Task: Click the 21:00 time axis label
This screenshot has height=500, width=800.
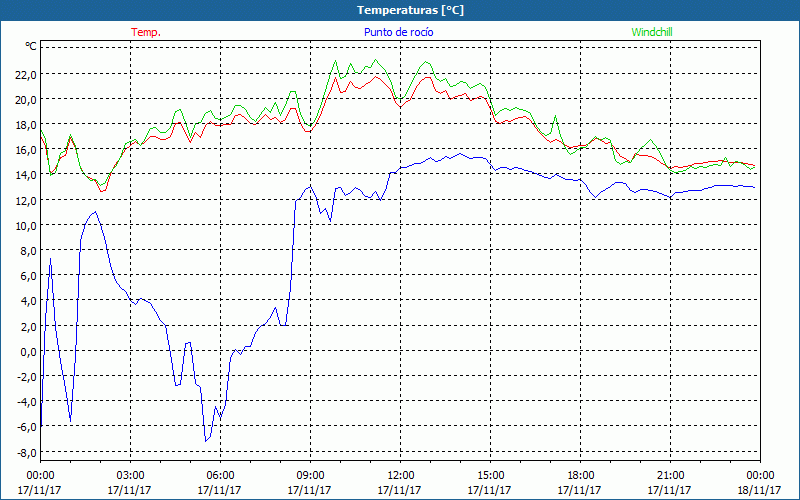Action: 670,475
